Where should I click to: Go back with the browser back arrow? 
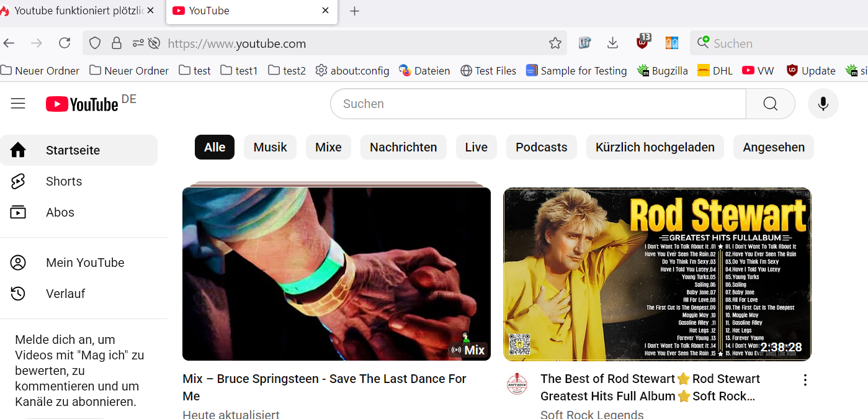pyautogui.click(x=9, y=43)
